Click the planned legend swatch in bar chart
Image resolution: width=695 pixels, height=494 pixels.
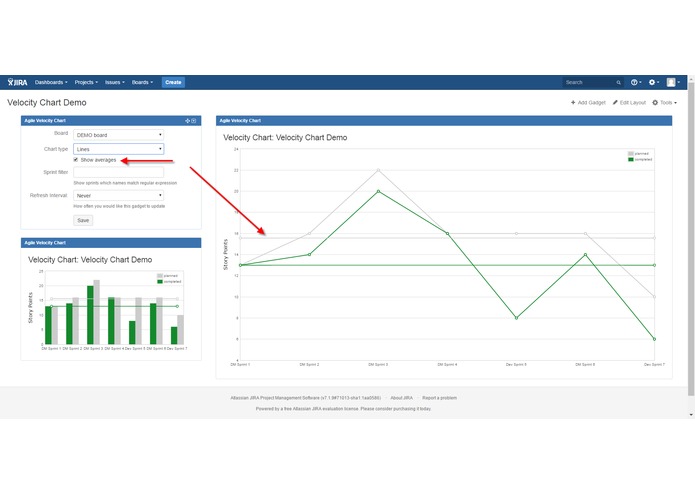pyautogui.click(x=160, y=276)
